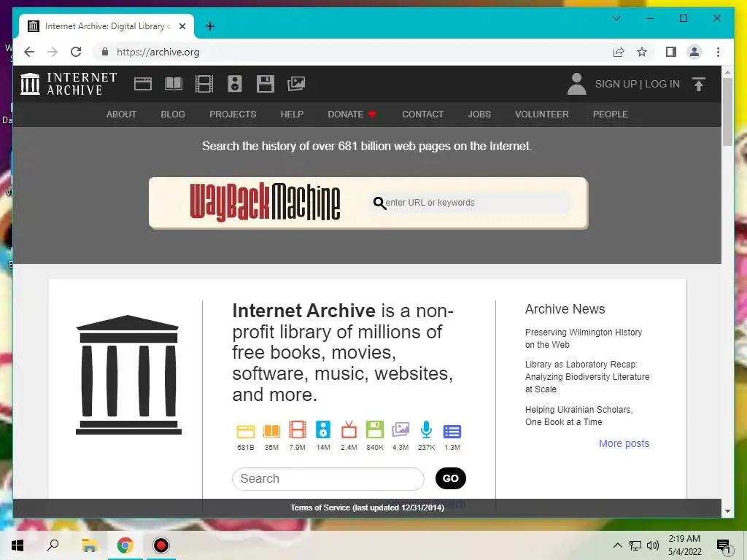Click the LOG IN link
The image size is (747, 560).
pos(662,84)
